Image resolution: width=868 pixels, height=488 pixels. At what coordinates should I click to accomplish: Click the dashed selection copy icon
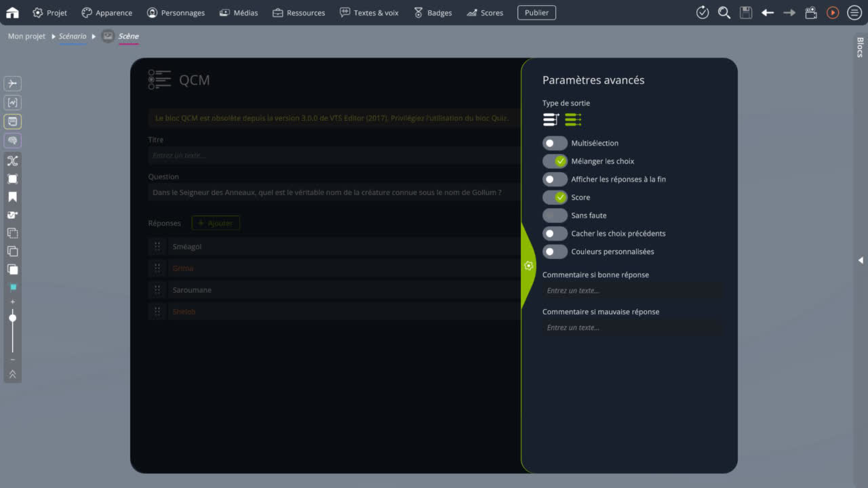pyautogui.click(x=12, y=233)
